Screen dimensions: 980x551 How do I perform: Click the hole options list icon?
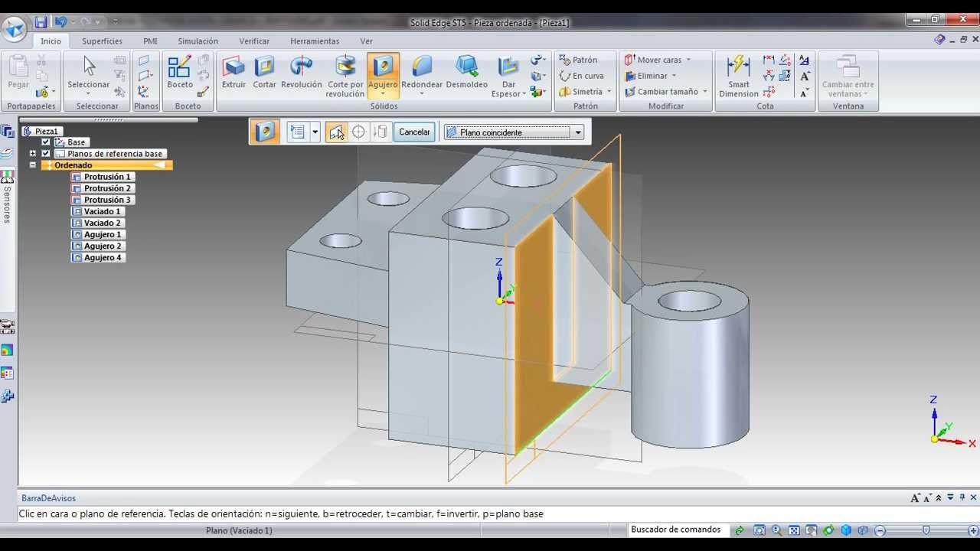[298, 132]
